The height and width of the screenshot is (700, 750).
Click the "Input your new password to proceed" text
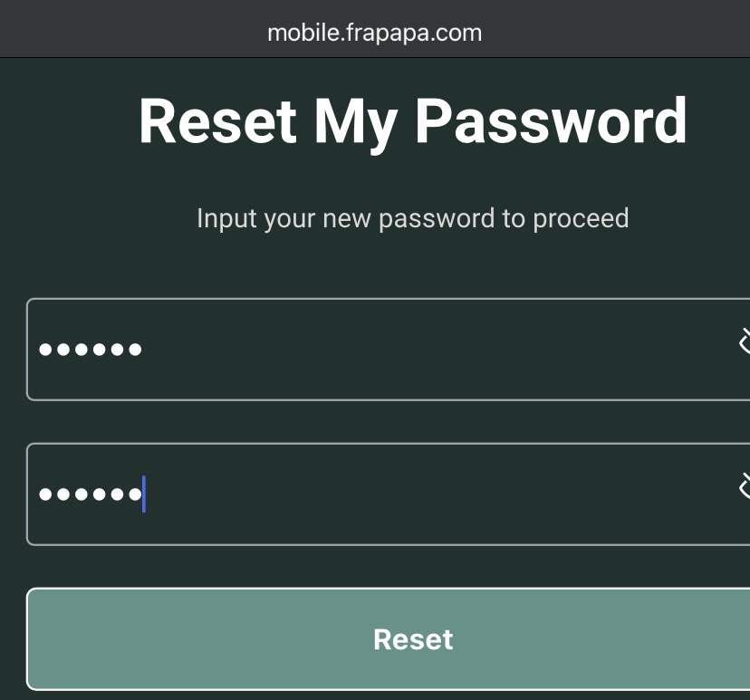413,219
